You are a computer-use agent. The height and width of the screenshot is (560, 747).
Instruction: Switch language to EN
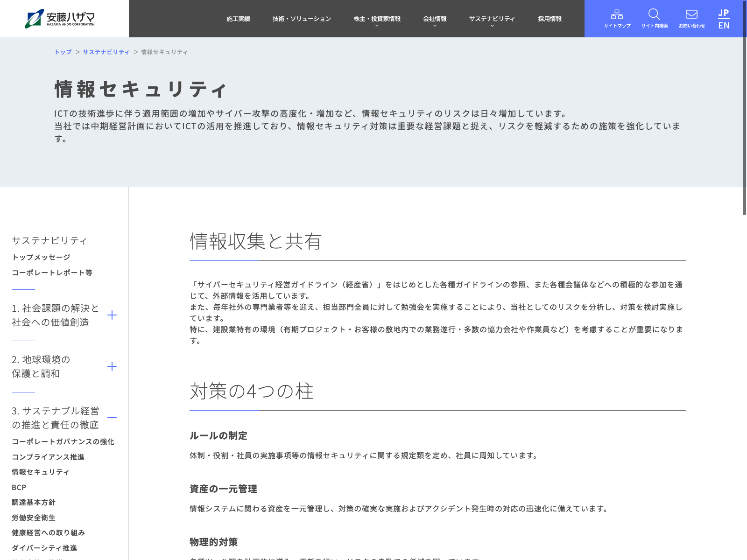(724, 26)
